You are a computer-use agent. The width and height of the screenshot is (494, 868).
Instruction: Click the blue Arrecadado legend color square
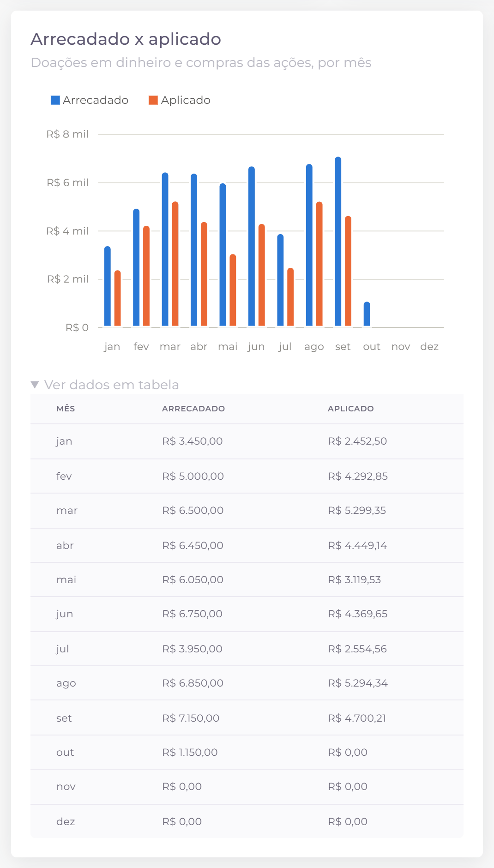click(55, 100)
